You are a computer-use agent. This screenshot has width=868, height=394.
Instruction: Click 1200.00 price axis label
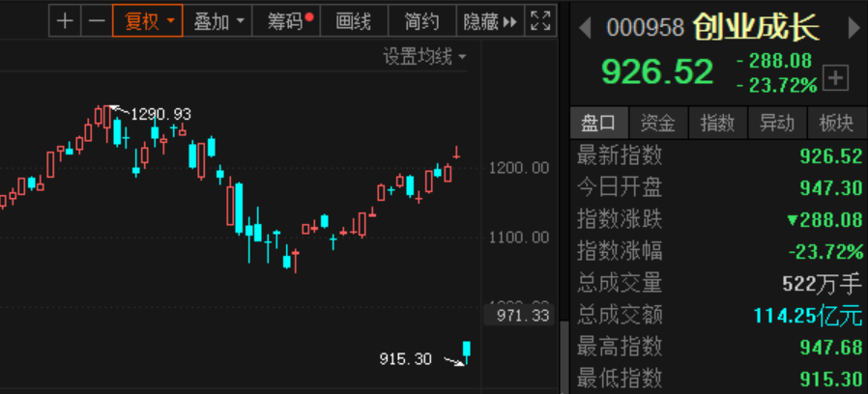pyautogui.click(x=519, y=168)
